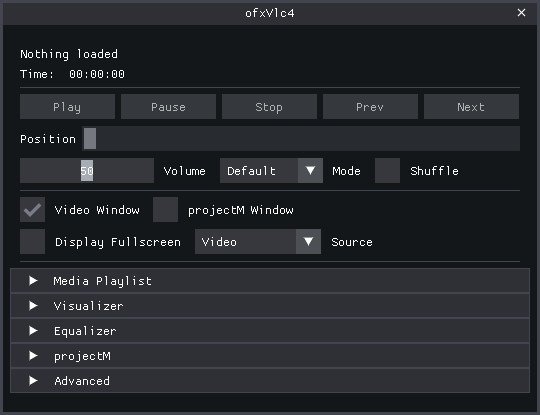This screenshot has height=415, width=540.
Task: Expand the Visualizer section
Action: 270,306
